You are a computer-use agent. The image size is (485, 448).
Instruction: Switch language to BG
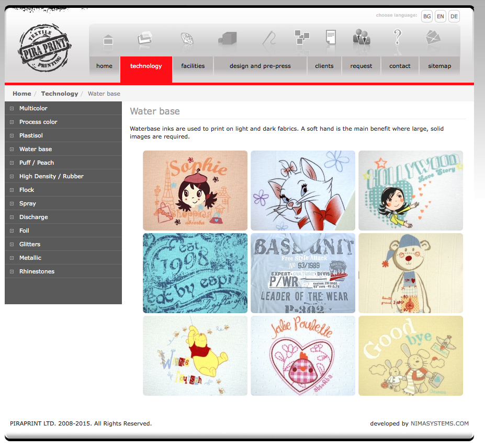[x=427, y=17]
